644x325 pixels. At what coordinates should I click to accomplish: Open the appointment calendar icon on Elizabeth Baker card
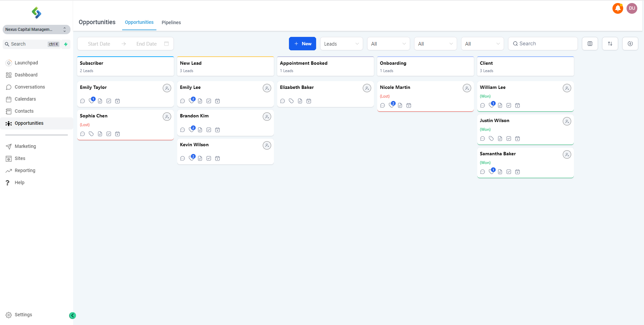coord(309,101)
